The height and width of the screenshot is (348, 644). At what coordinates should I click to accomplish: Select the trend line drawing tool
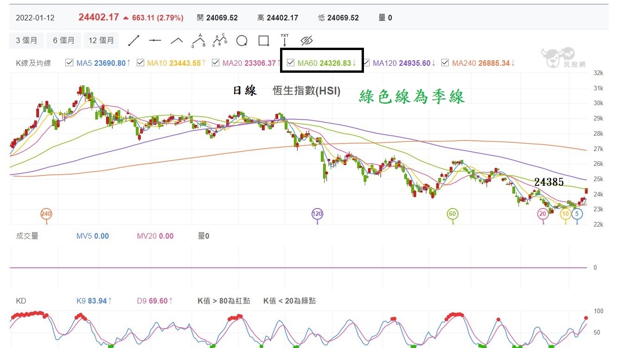[x=134, y=40]
